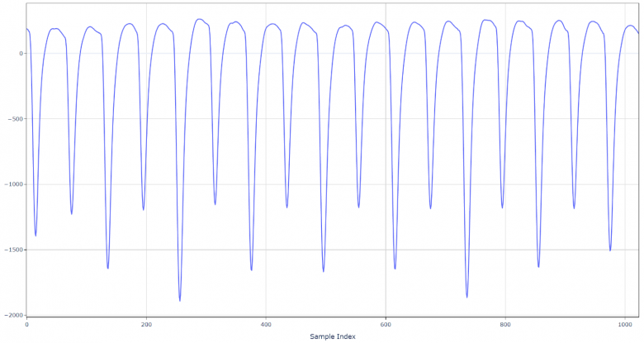Click the y-axis tick label −2000
Image resolution: width=644 pixels, height=343 pixels.
click(x=12, y=315)
